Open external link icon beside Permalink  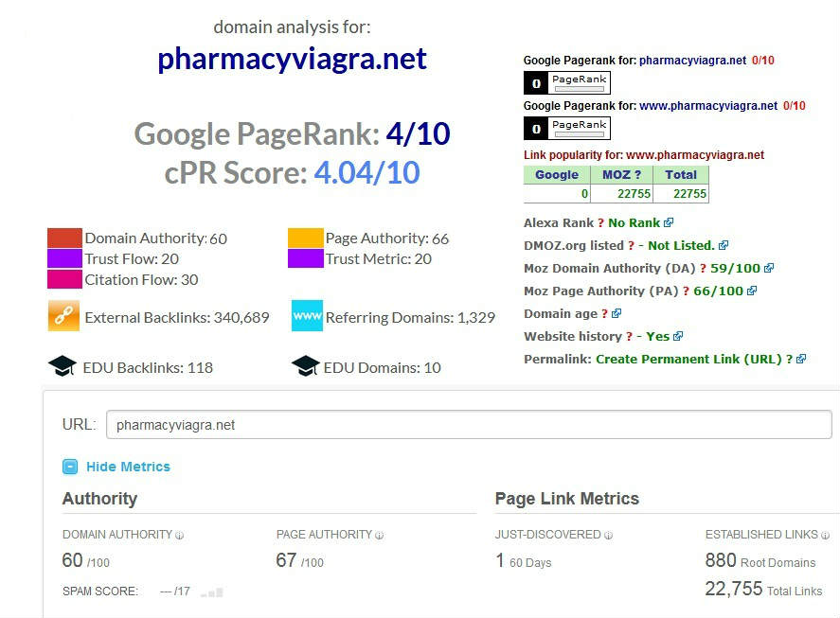tap(801, 359)
